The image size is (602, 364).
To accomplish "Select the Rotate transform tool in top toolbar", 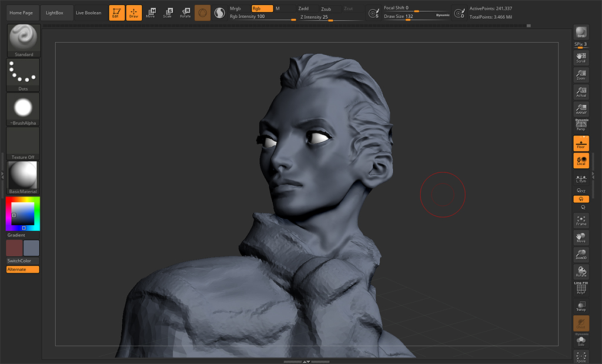I will (186, 13).
